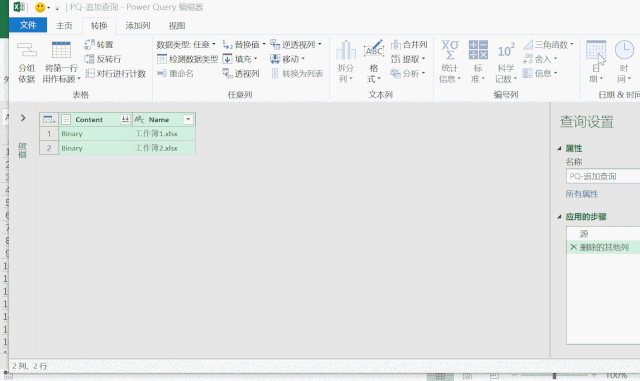Click the Name column ABC type icon
Image resolution: width=640 pixels, height=381 pixels.
(x=139, y=119)
